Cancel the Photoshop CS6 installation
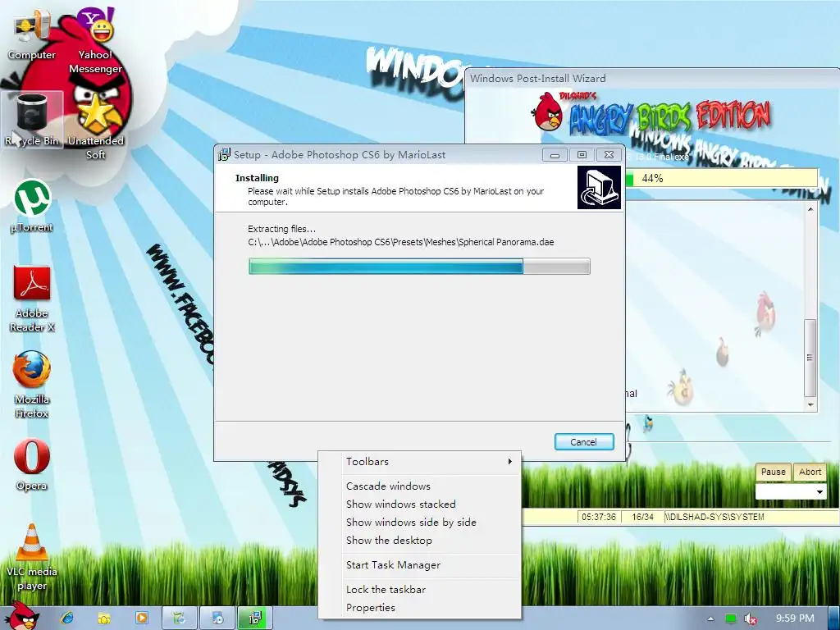 tap(584, 442)
